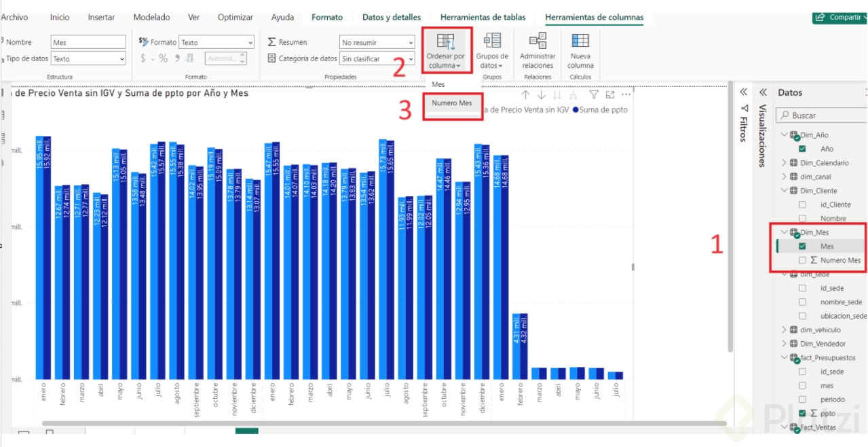Click the Compartir button
The image size is (868, 447).
coord(839,17)
